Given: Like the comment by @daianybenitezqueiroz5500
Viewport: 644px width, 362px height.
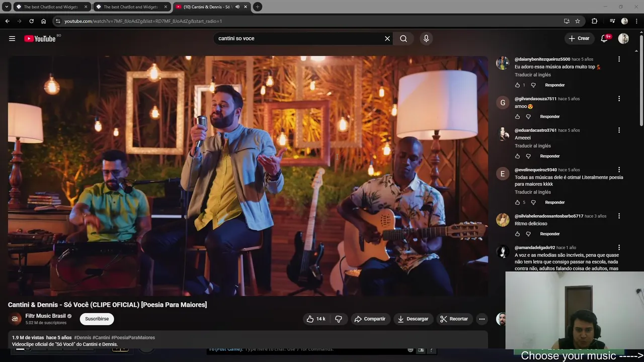Looking at the screenshot, I should point(517,85).
